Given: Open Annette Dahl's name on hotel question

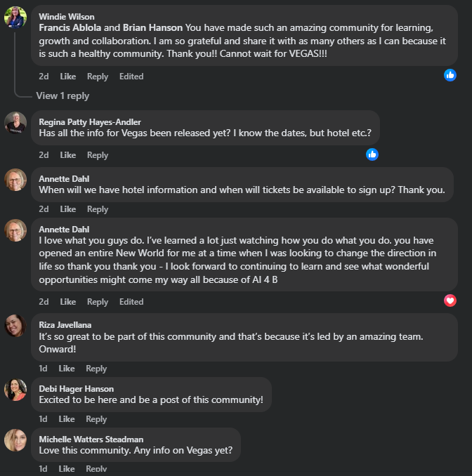Looking at the screenshot, I should (x=64, y=179).
